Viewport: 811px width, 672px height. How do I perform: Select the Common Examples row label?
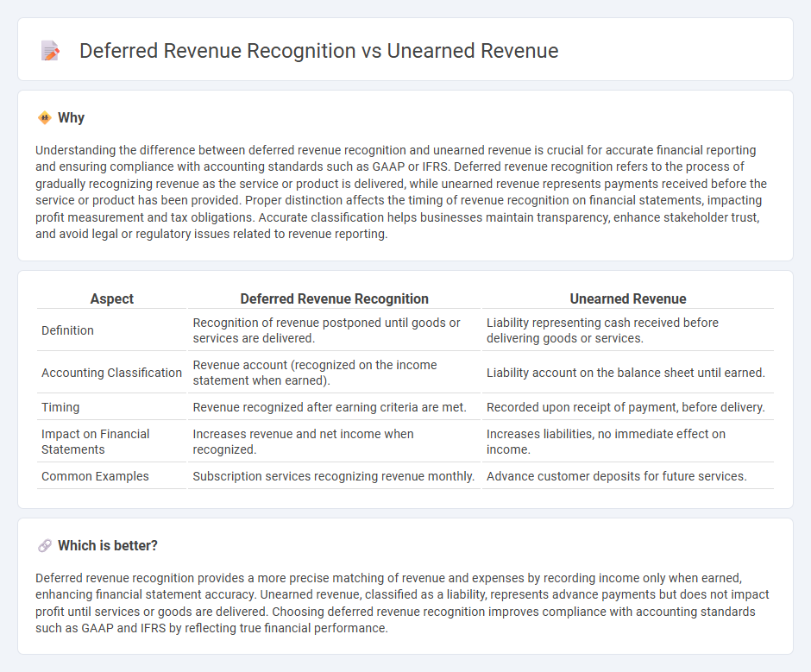point(95,476)
